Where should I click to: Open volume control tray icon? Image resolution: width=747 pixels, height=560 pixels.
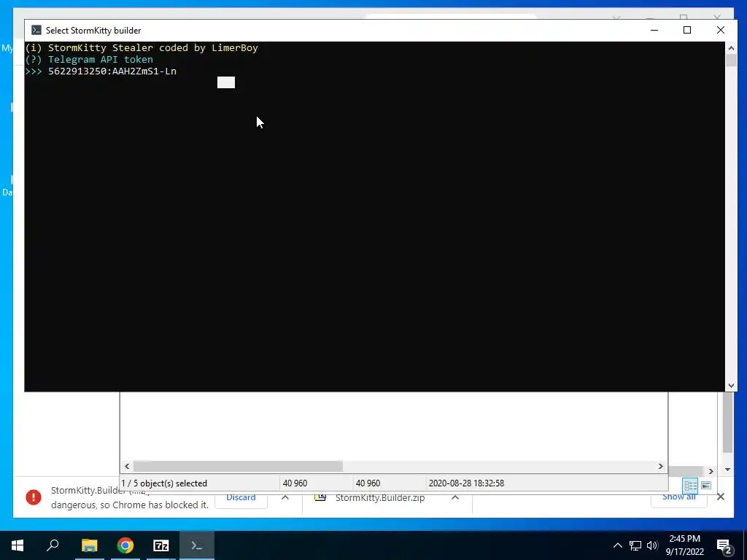(652, 545)
